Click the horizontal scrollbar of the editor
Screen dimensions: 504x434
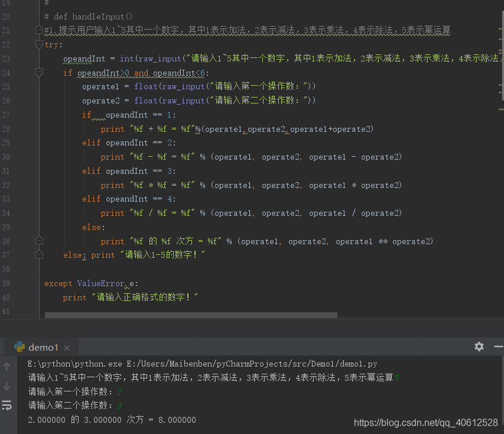pos(191,315)
